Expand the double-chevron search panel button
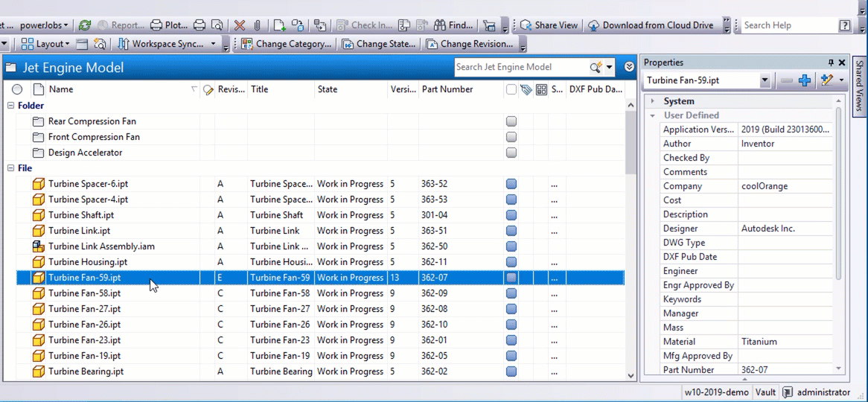Screen dimensions: 868x402 coord(629,67)
